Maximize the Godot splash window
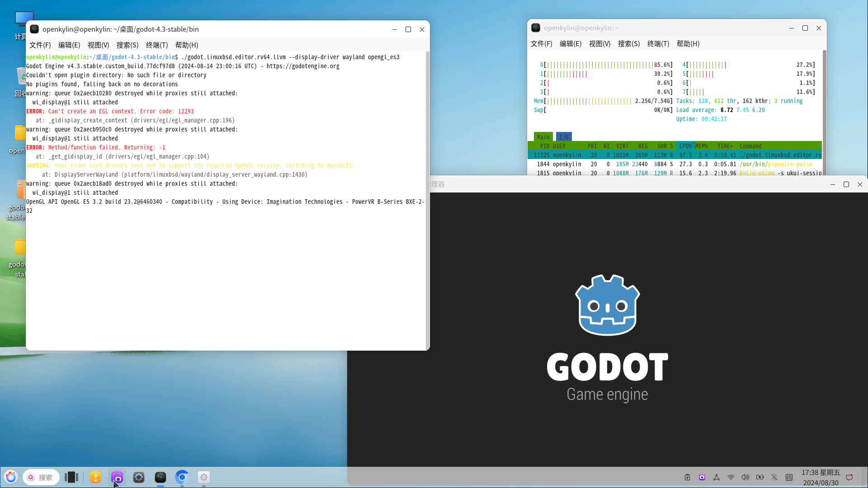The height and width of the screenshot is (488, 868). click(x=846, y=184)
